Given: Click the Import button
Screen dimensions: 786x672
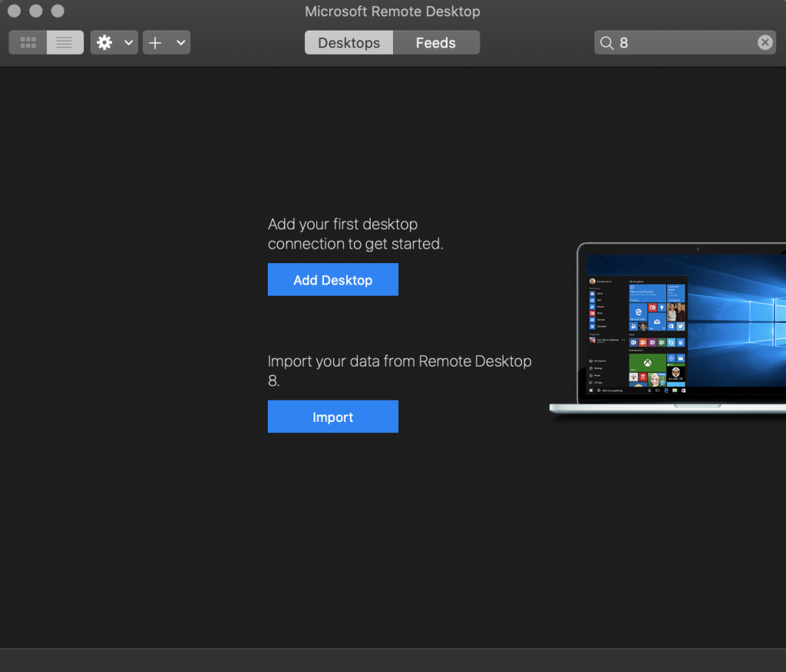Looking at the screenshot, I should (x=333, y=417).
